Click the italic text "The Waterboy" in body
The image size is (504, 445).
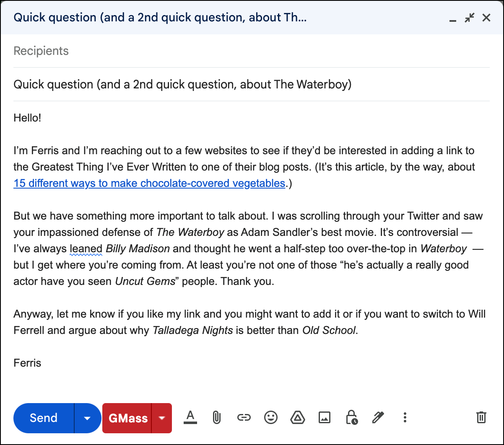point(191,232)
